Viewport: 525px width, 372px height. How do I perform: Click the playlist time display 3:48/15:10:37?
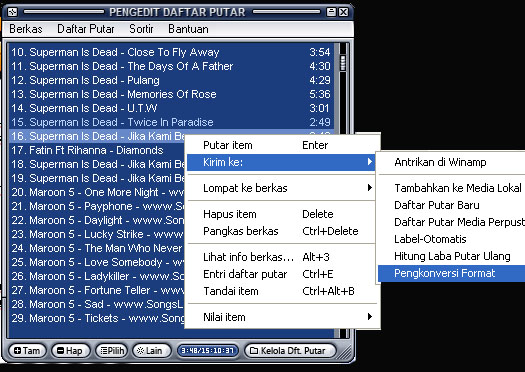point(208,351)
